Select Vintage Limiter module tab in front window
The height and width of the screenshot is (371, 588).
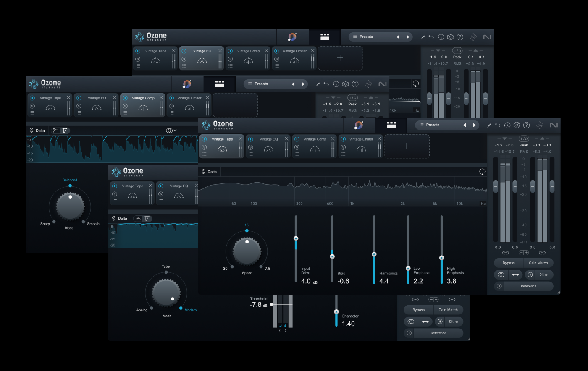tap(361, 146)
